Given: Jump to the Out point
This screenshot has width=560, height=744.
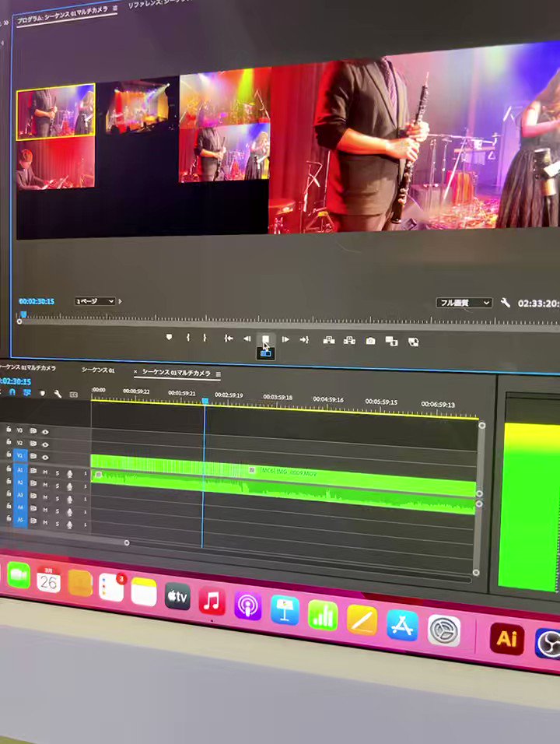Looking at the screenshot, I should [304, 340].
